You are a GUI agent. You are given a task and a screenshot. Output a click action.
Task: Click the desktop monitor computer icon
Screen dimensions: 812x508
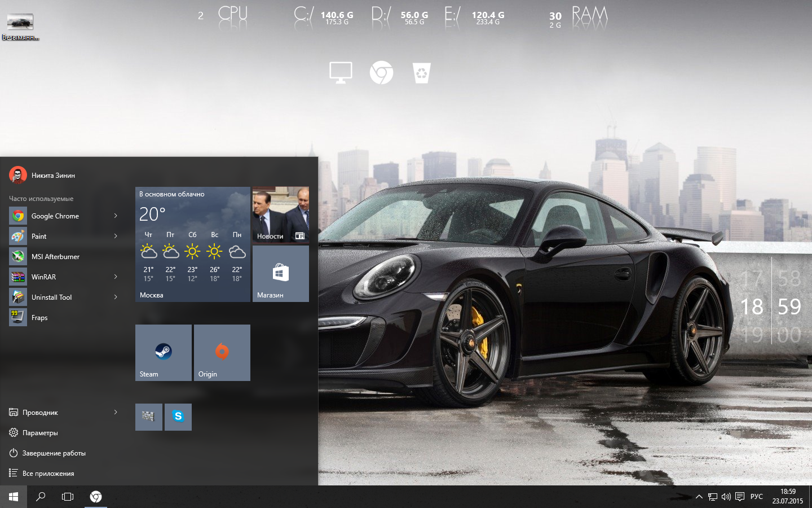[x=341, y=73]
